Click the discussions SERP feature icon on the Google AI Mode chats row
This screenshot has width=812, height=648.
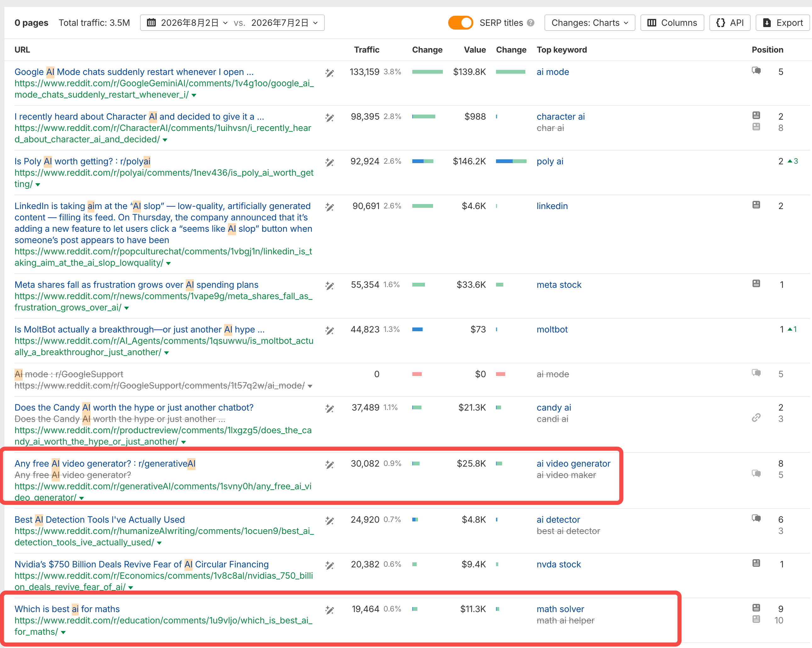pos(756,71)
